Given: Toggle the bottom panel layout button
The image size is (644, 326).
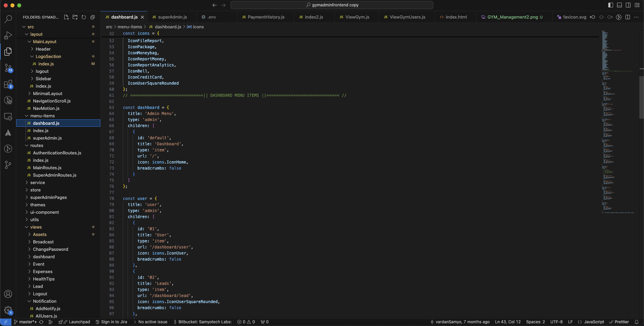Looking at the screenshot, I should pyautogui.click(x=619, y=5).
